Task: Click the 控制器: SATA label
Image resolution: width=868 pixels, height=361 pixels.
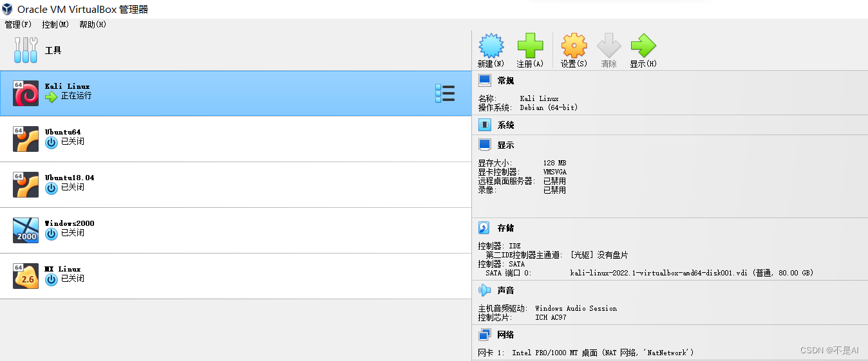Action: [501, 264]
